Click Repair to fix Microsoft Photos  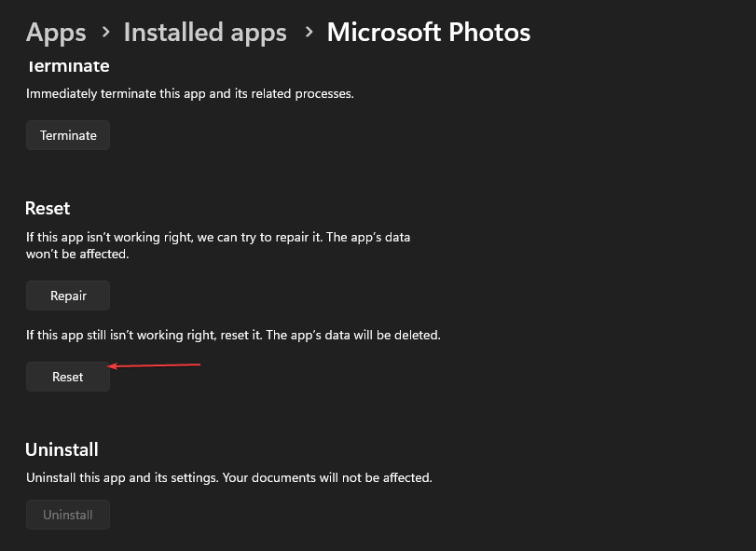(67, 295)
